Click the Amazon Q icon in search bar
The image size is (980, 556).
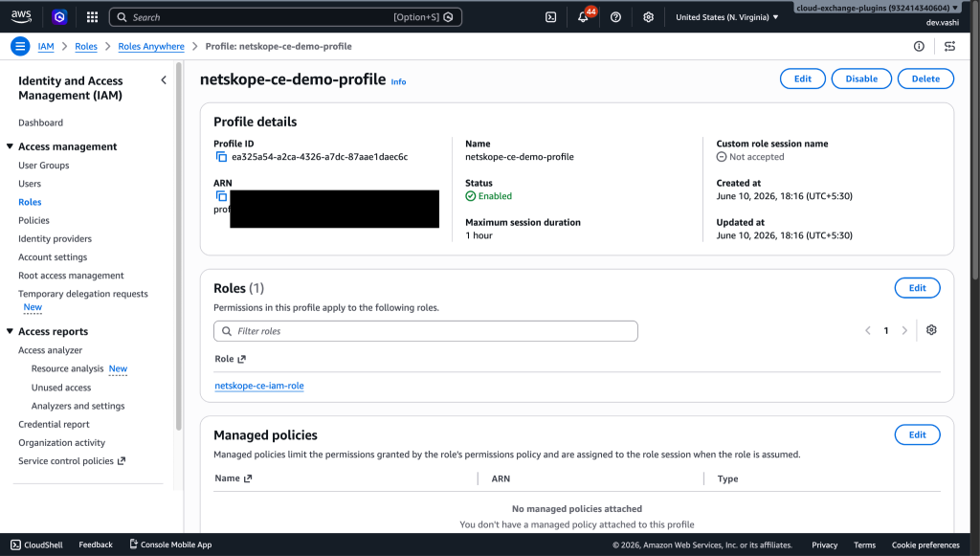click(448, 17)
